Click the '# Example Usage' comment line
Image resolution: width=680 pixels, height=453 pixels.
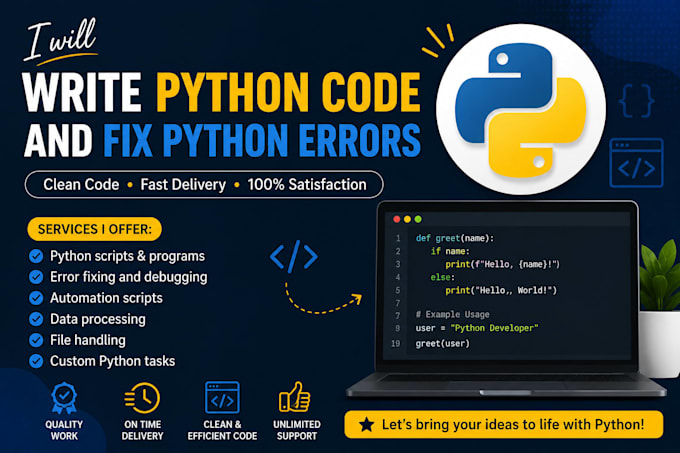click(452, 314)
